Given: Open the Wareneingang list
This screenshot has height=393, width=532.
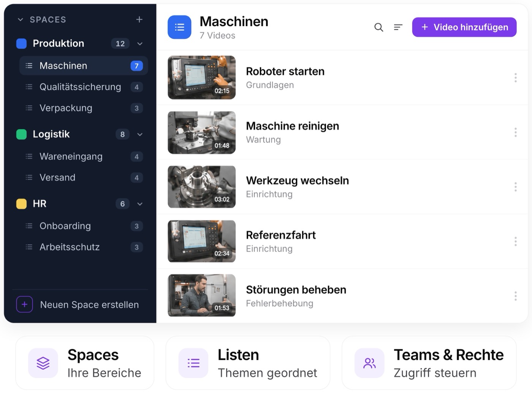Looking at the screenshot, I should pyautogui.click(x=84, y=157).
